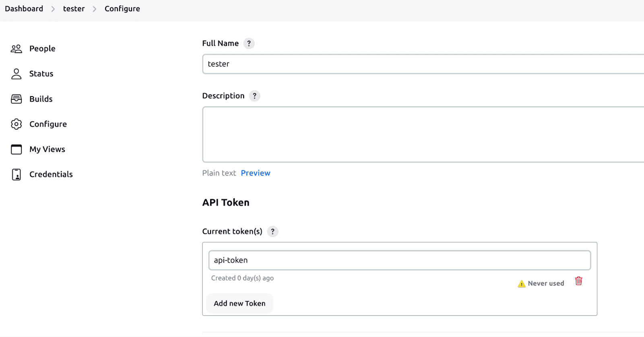
Task: Click the 'Plain text' label
Action: point(219,173)
